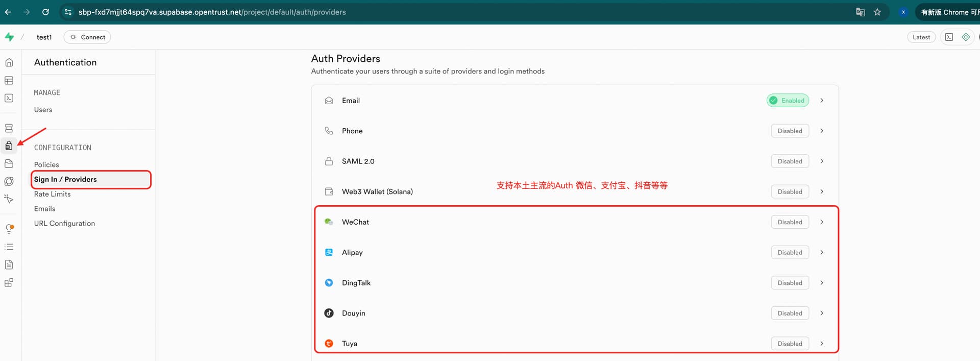The image size is (980, 361).
Task: Expand the Tuya provider chevron
Action: (x=821, y=344)
